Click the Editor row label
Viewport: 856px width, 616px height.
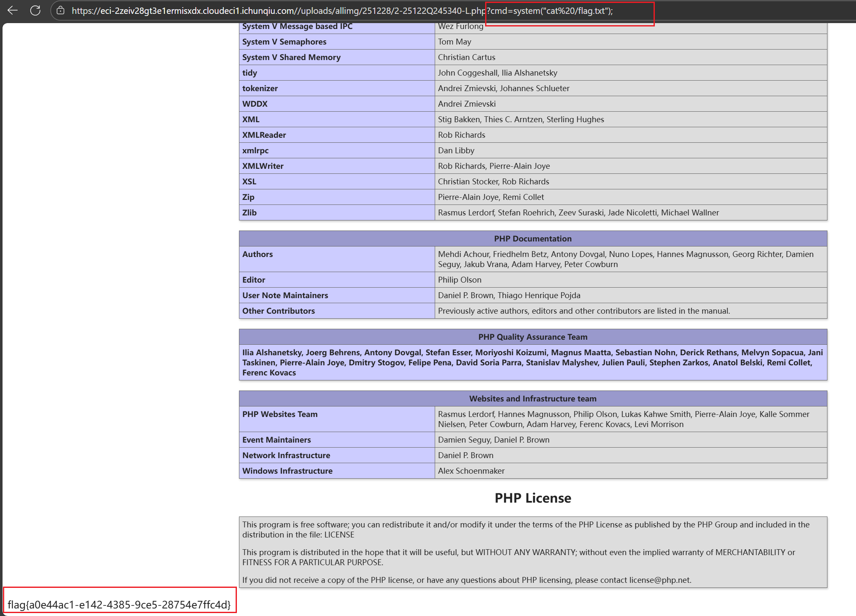(254, 280)
